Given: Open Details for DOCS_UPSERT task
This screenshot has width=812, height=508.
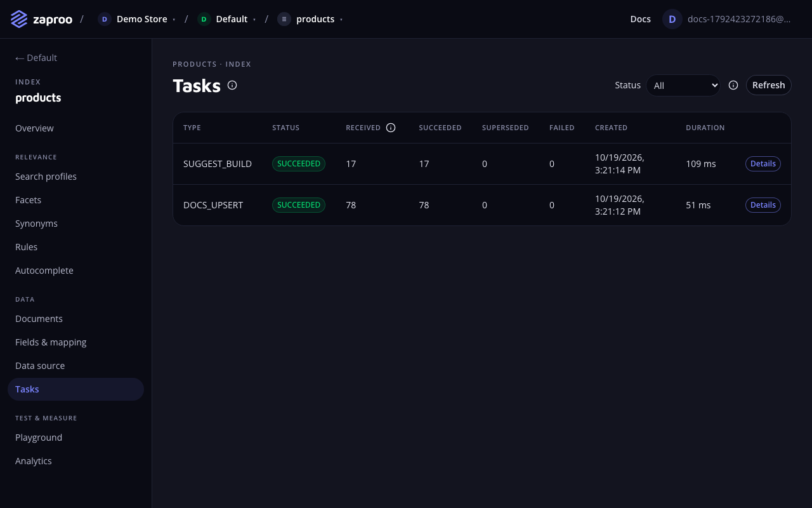Looking at the screenshot, I should pyautogui.click(x=763, y=205).
